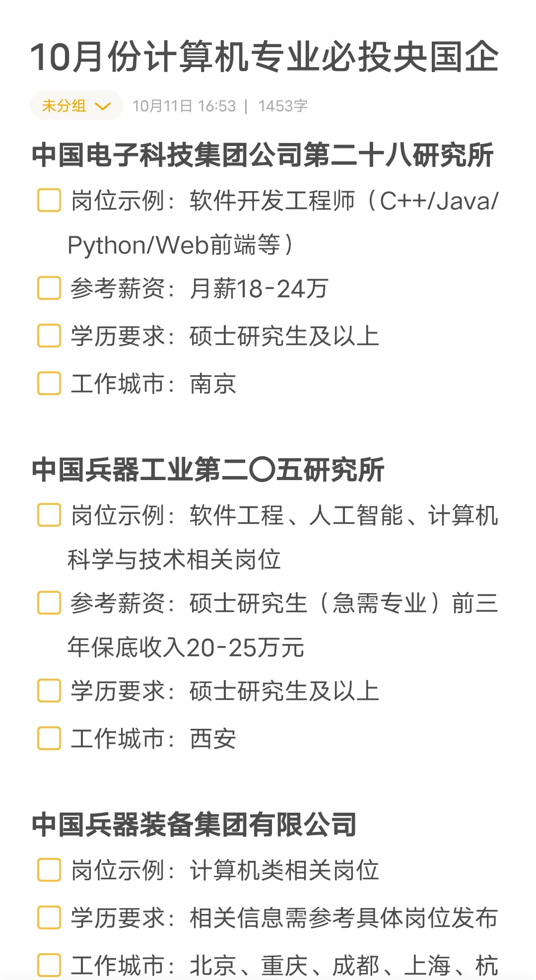Tick the 相关信息需参考具体岗位发布 checkbox
This screenshot has width=536, height=980.
[49, 918]
